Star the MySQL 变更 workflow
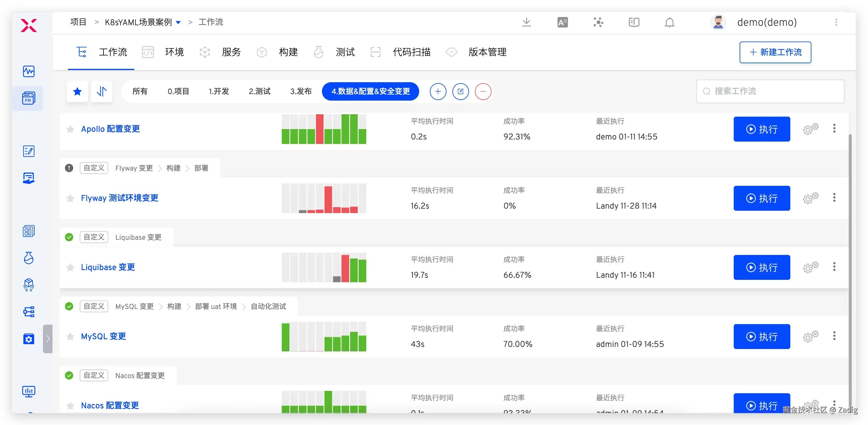Image resolution: width=868 pixels, height=425 pixels. click(70, 337)
